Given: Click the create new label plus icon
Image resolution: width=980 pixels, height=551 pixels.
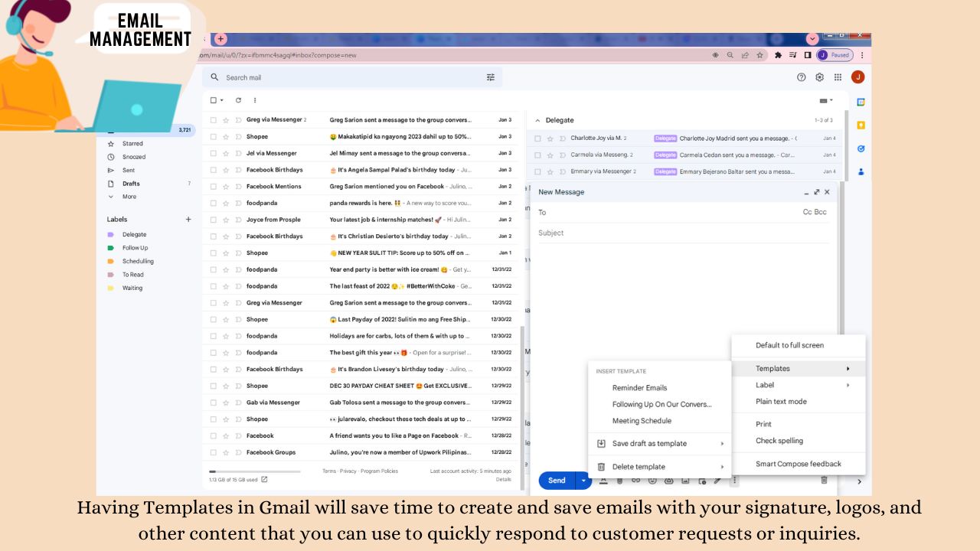Looking at the screenshot, I should point(188,220).
